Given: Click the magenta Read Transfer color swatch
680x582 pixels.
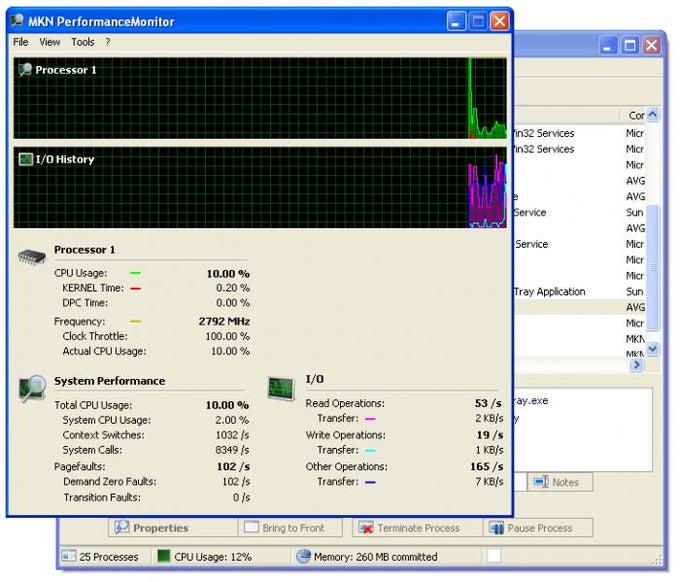Looking at the screenshot, I should [370, 419].
